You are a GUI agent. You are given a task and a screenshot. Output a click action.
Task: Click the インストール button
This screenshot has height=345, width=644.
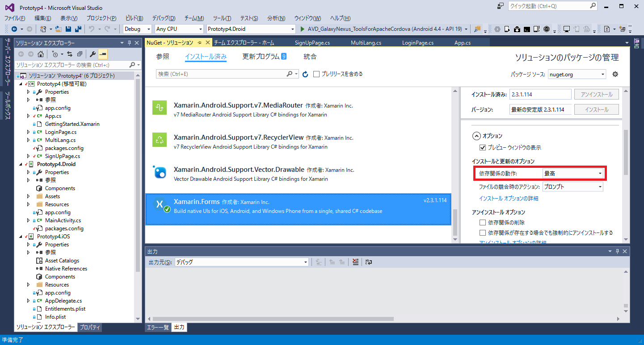pyautogui.click(x=597, y=109)
